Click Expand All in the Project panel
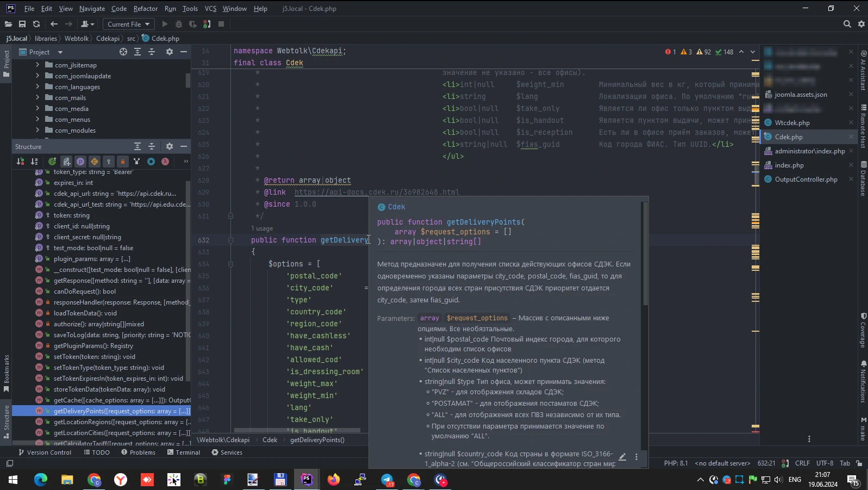The image size is (868, 490). tap(138, 52)
